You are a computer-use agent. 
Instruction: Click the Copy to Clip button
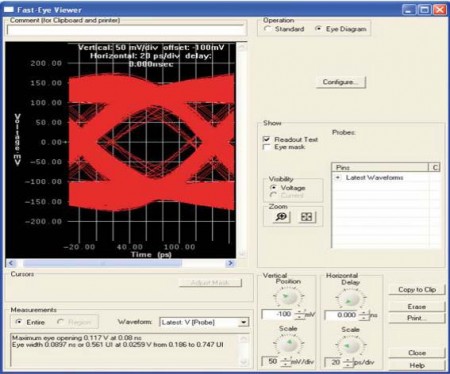click(x=417, y=290)
